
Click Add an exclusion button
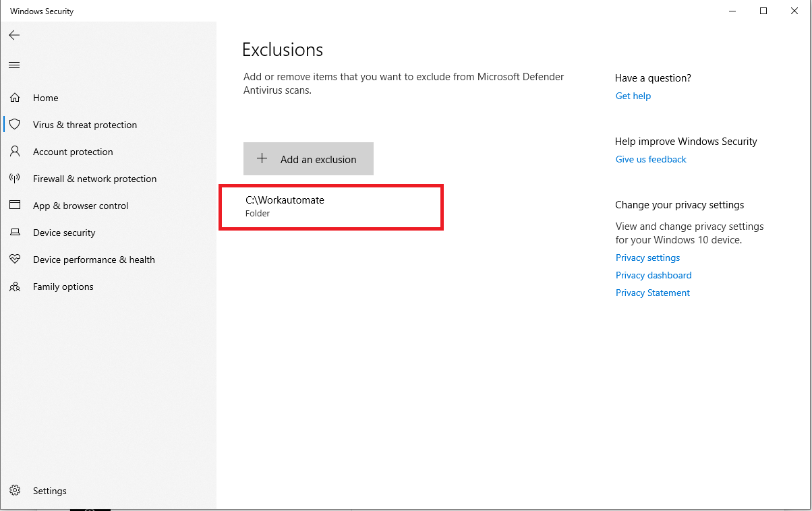point(308,159)
